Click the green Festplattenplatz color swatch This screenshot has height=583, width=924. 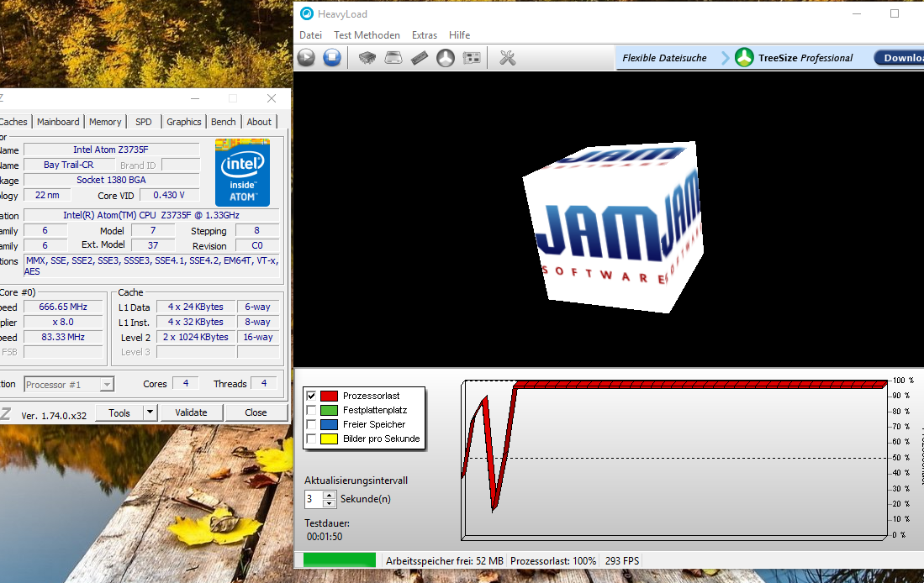(x=329, y=410)
